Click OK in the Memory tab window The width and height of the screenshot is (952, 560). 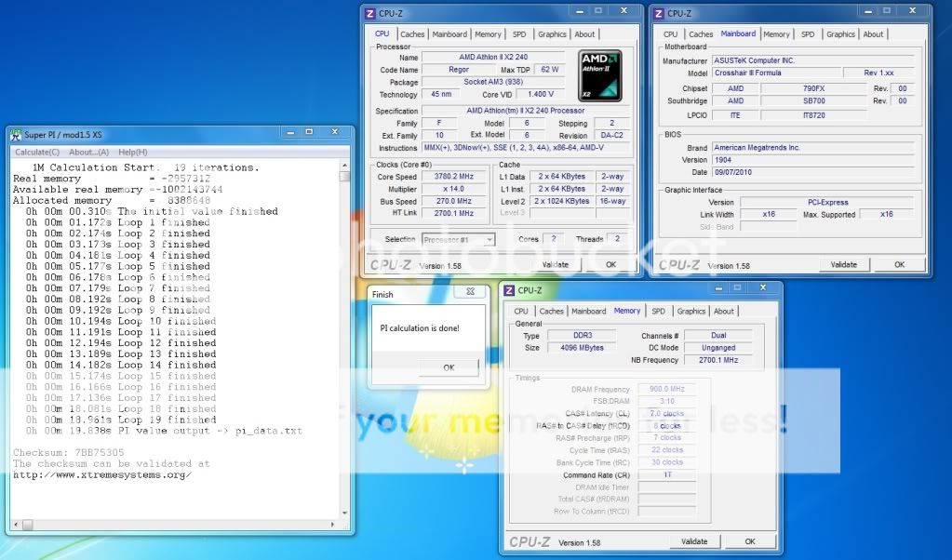coord(750,541)
